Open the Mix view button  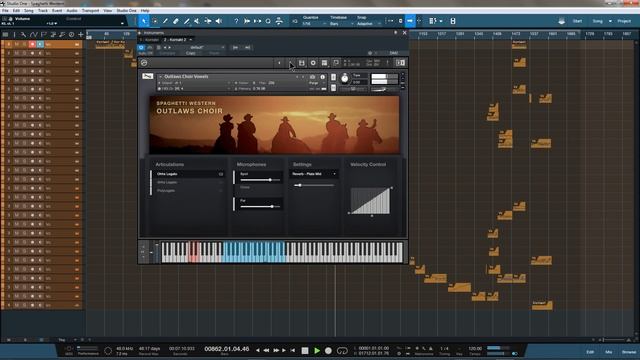pos(609,352)
